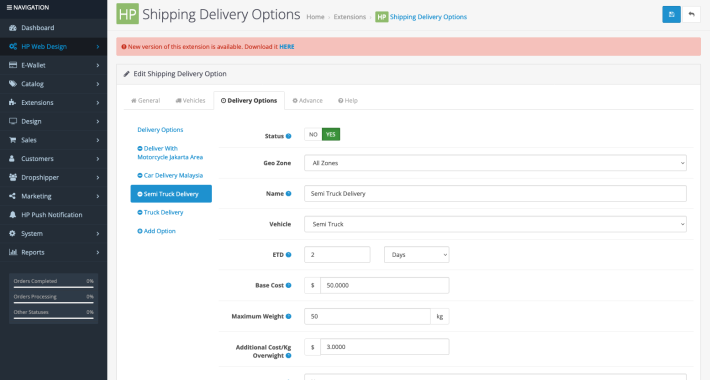Viewport: 710px width, 380px height.
Task: Open the Geo Zone dropdown
Action: click(x=495, y=163)
